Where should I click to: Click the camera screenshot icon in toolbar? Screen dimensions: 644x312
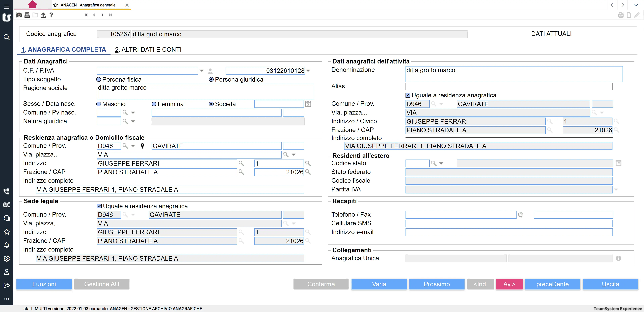tap(19, 15)
